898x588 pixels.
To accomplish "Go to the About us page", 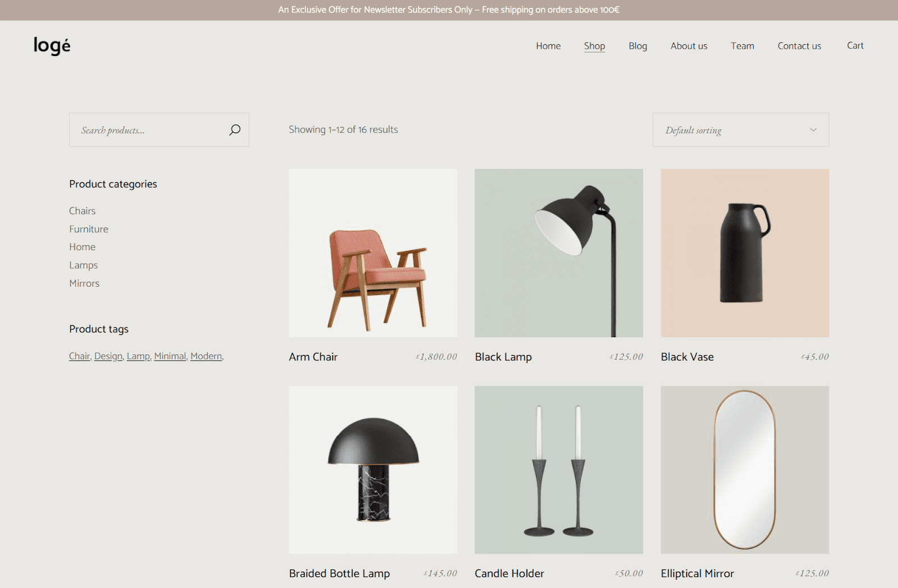I will pyautogui.click(x=689, y=46).
